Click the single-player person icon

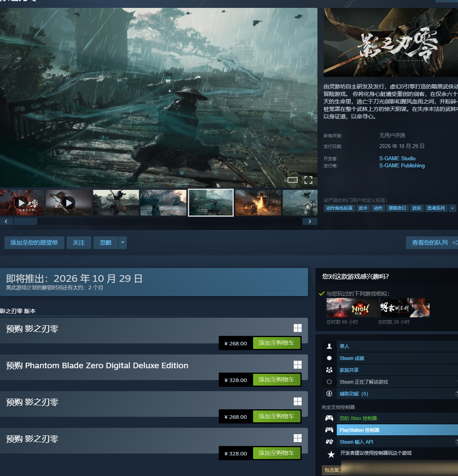pos(329,346)
